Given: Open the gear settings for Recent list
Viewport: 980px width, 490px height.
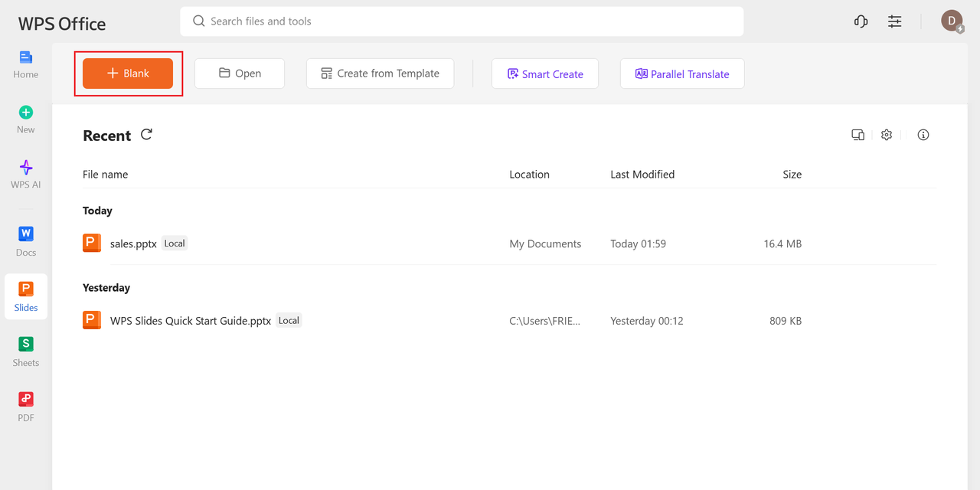Looking at the screenshot, I should point(887,135).
